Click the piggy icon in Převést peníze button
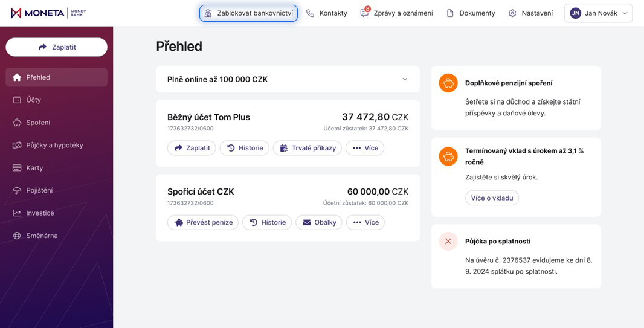Screen dimensions: 644x328 [x=179, y=222]
